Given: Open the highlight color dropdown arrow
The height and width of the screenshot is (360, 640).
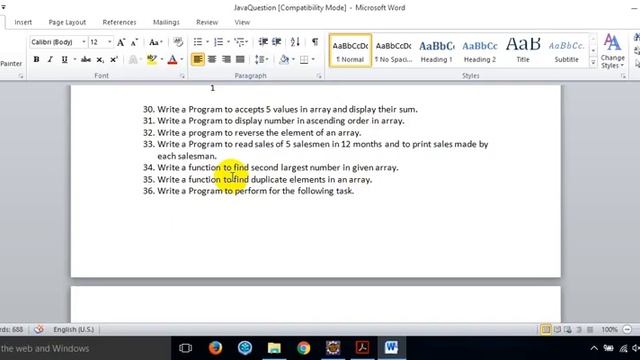Looking at the screenshot, I should 162,60.
